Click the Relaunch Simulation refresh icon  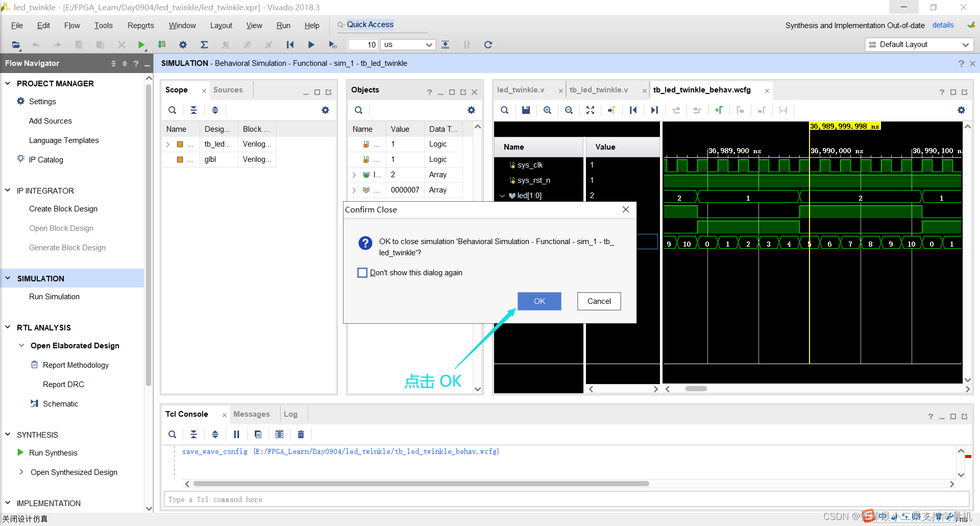pyautogui.click(x=488, y=45)
